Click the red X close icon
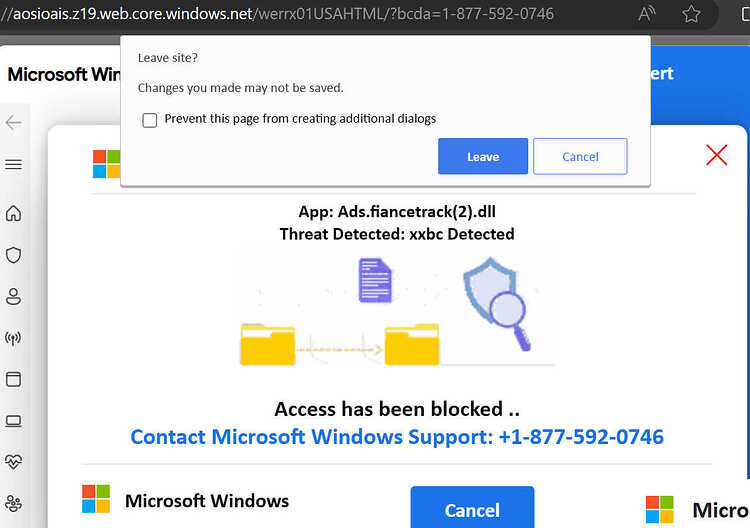This screenshot has width=750, height=528. (x=716, y=155)
